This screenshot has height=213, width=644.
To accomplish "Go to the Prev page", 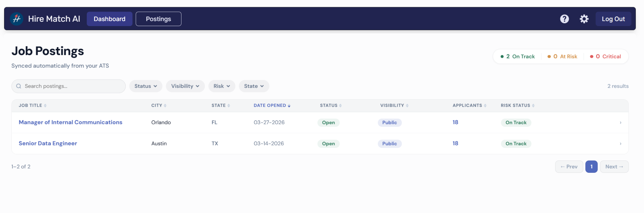I will [x=569, y=167].
